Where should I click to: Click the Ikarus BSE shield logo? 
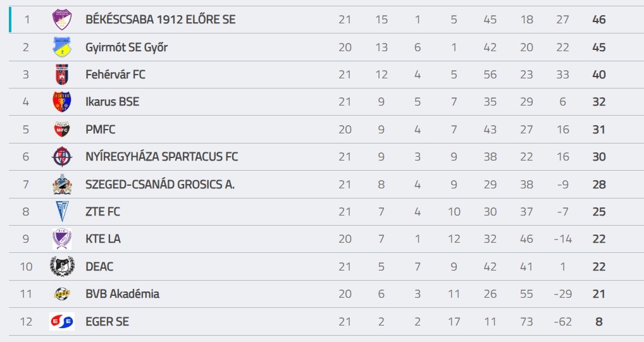coord(62,102)
